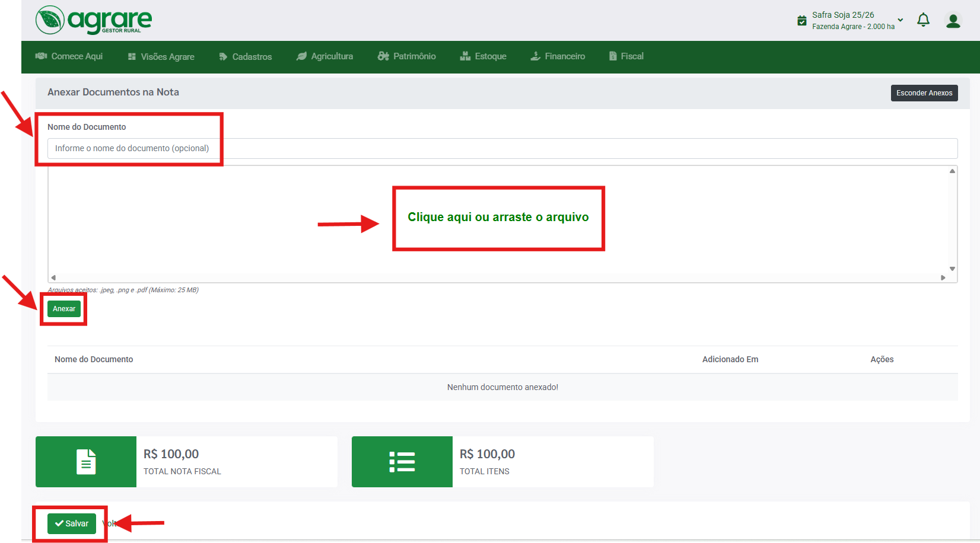Screen dimensions: 980x543
Task: Click the handshake icon beside Comece Aqui
Action: (x=41, y=56)
